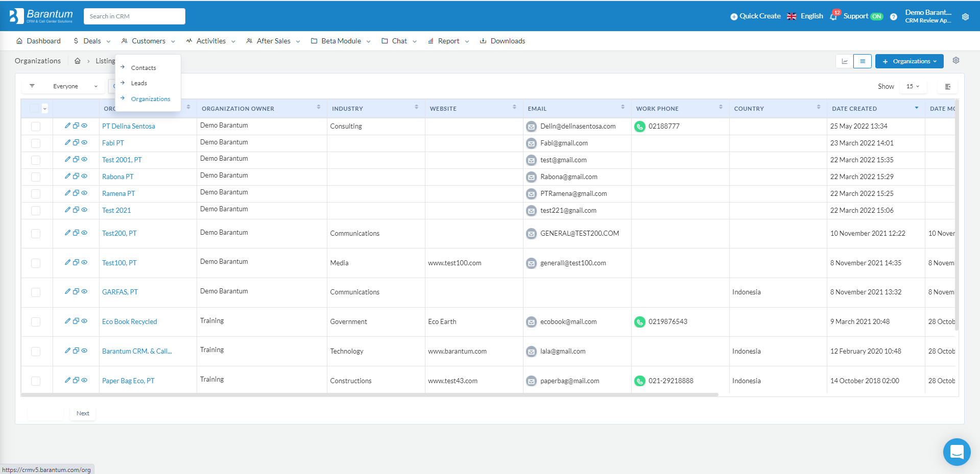This screenshot has height=474, width=980.
Task: Open bulk select dropdown arrow in header
Action: [45, 108]
